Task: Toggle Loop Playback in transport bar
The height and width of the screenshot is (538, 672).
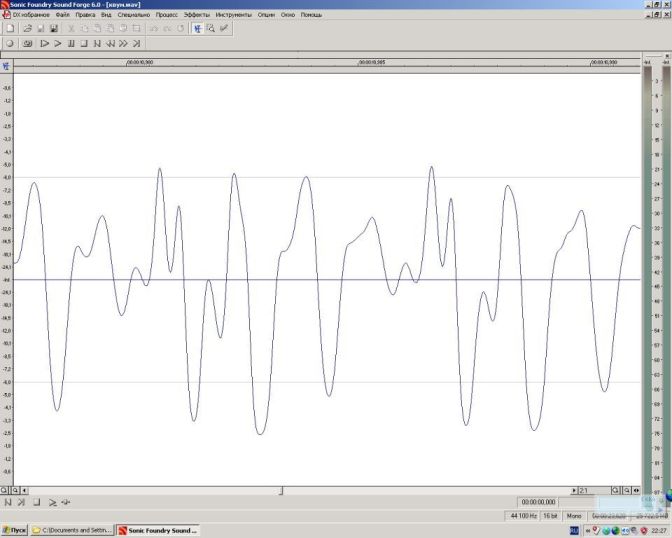Action: 27,43
